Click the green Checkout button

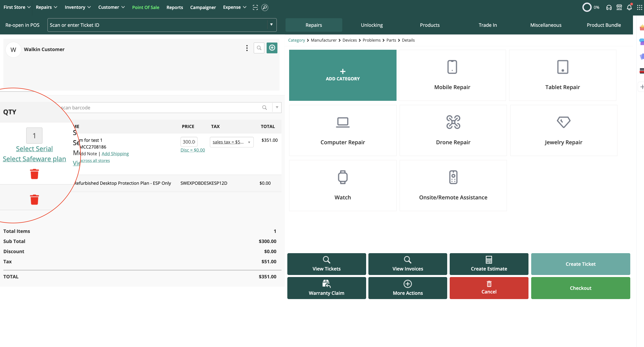(x=581, y=288)
